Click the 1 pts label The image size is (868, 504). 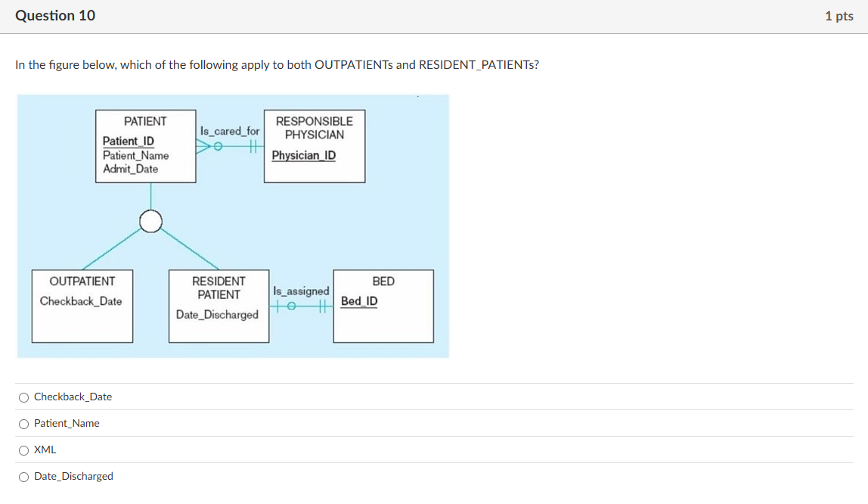[839, 15]
